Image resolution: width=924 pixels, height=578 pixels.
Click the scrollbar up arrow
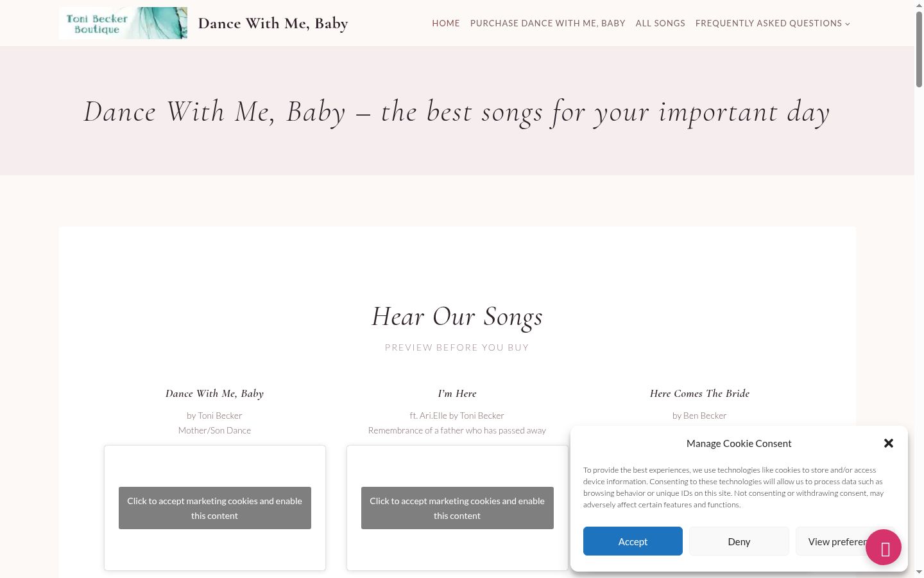[919, 5]
